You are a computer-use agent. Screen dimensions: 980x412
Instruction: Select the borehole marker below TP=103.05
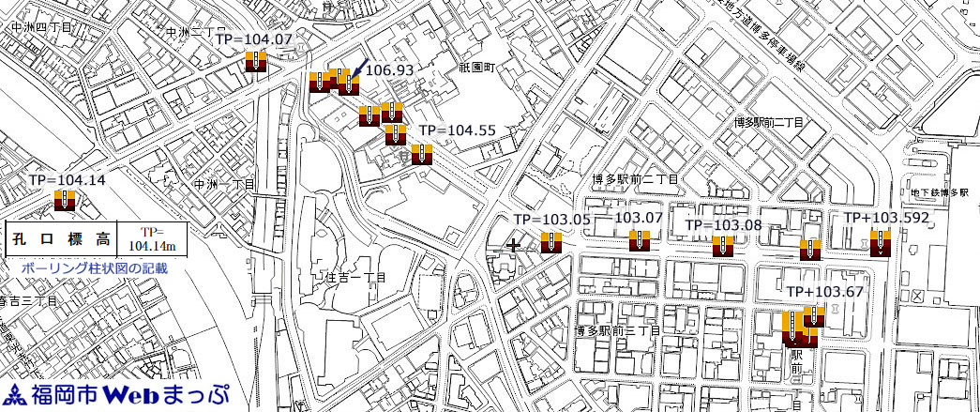coord(550,243)
